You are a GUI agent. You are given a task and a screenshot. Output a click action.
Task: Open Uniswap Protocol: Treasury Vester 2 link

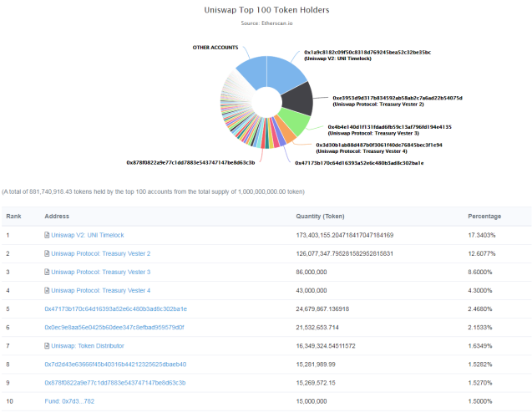[x=100, y=253]
